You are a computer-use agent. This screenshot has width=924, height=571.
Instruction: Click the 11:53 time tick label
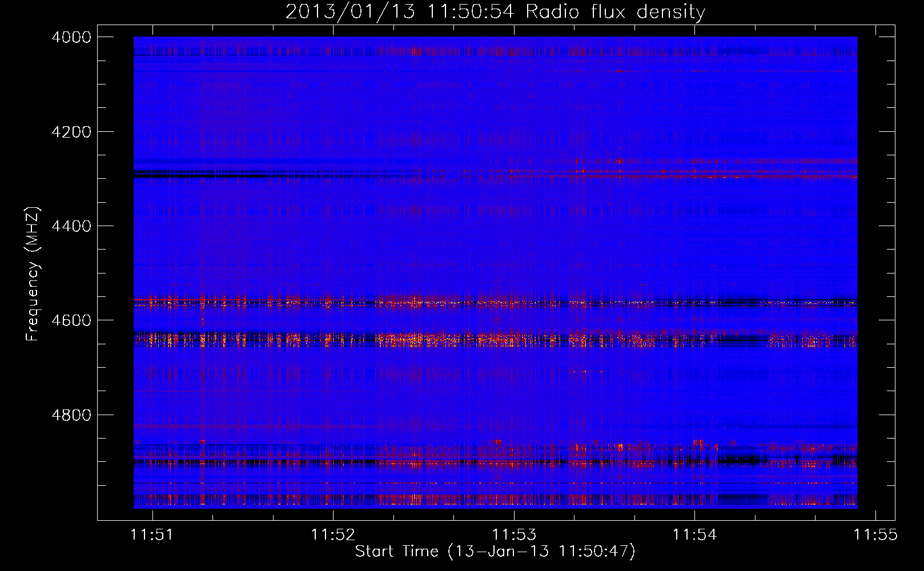pyautogui.click(x=515, y=535)
